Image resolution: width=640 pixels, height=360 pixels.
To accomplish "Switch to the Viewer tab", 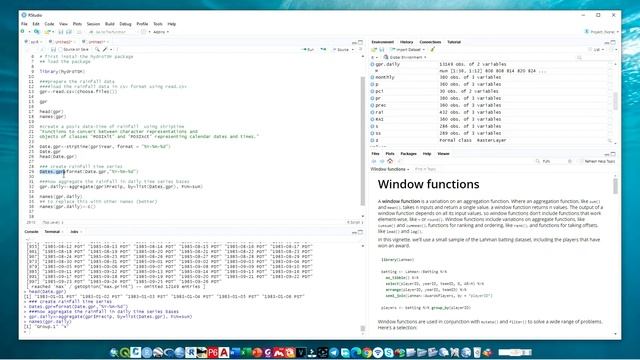I will click(443, 154).
